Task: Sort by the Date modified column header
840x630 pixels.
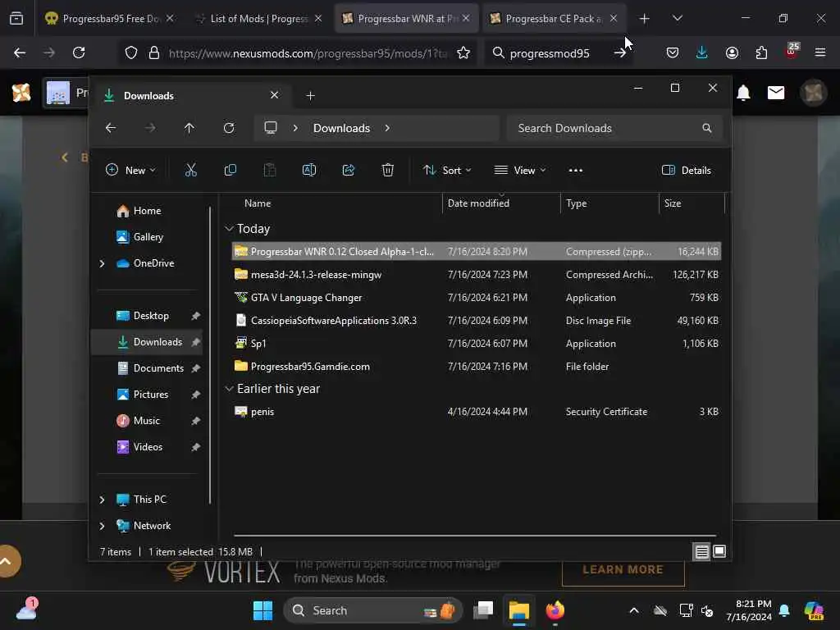Action: point(501,203)
